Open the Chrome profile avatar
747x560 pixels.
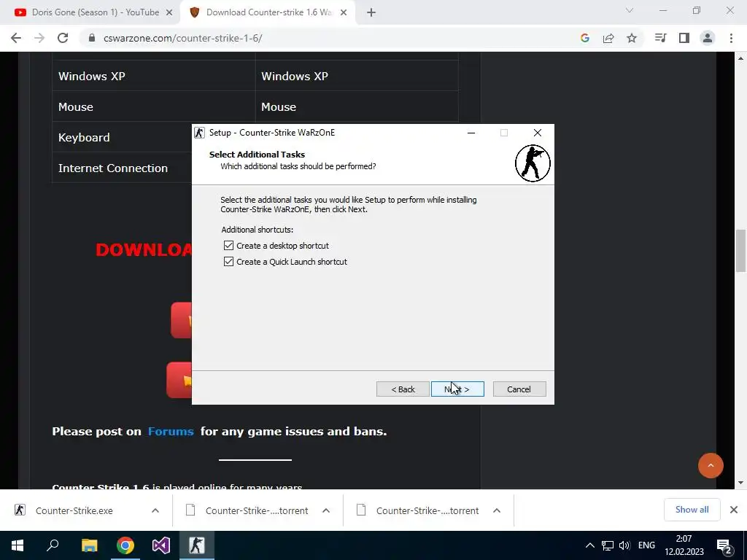click(708, 38)
